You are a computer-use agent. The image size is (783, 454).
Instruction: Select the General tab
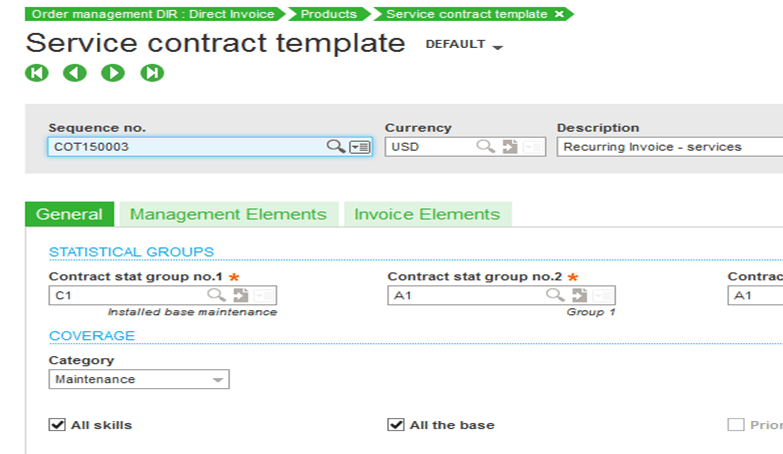pos(69,214)
